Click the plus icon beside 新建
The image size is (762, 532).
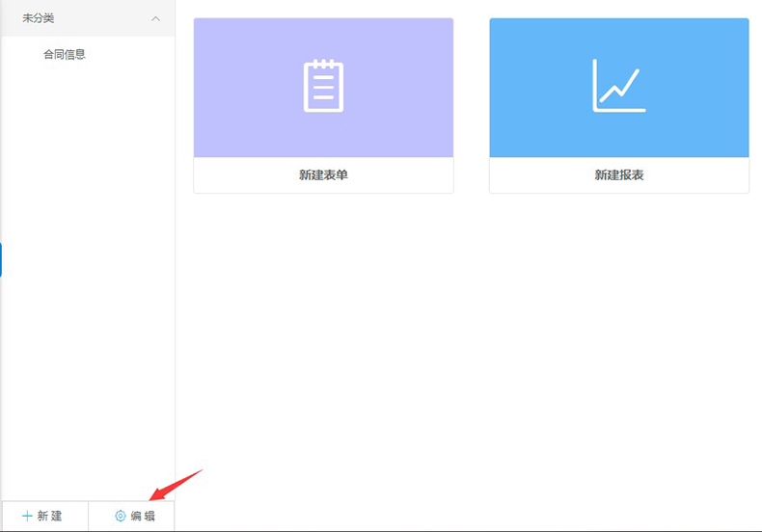(x=27, y=516)
